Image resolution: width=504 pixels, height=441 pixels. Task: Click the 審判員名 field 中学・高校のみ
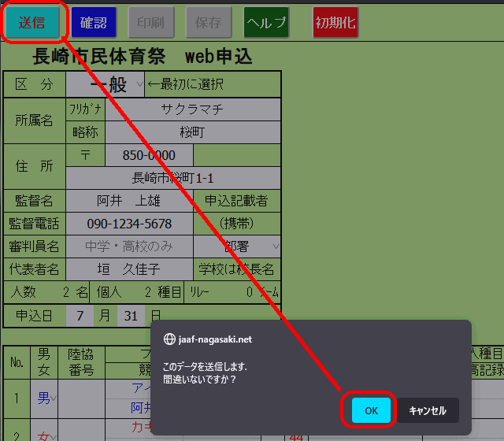(x=129, y=246)
